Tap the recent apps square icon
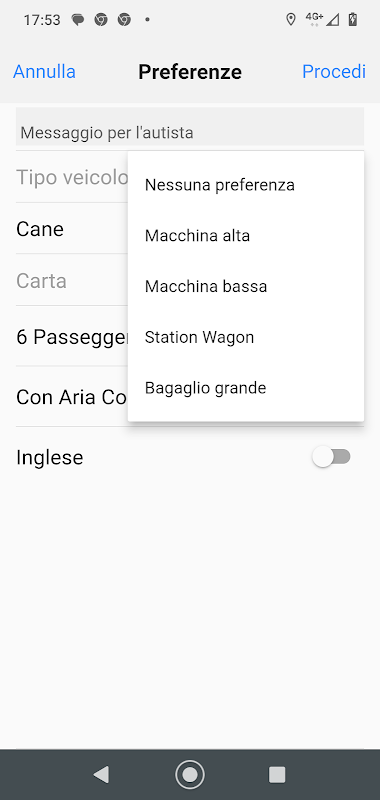 coord(277,774)
